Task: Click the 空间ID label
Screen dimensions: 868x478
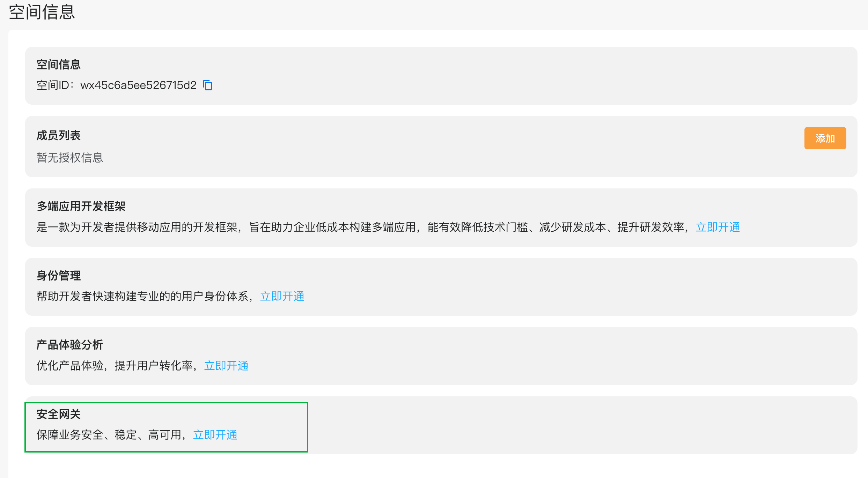Action: tap(55, 85)
